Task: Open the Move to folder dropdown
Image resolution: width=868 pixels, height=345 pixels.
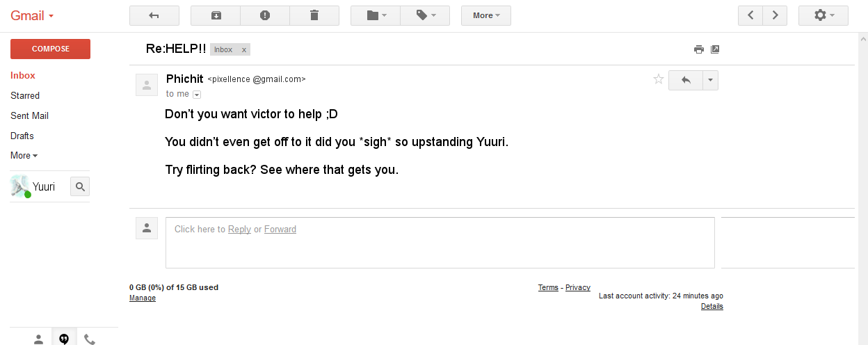Action: [x=376, y=15]
